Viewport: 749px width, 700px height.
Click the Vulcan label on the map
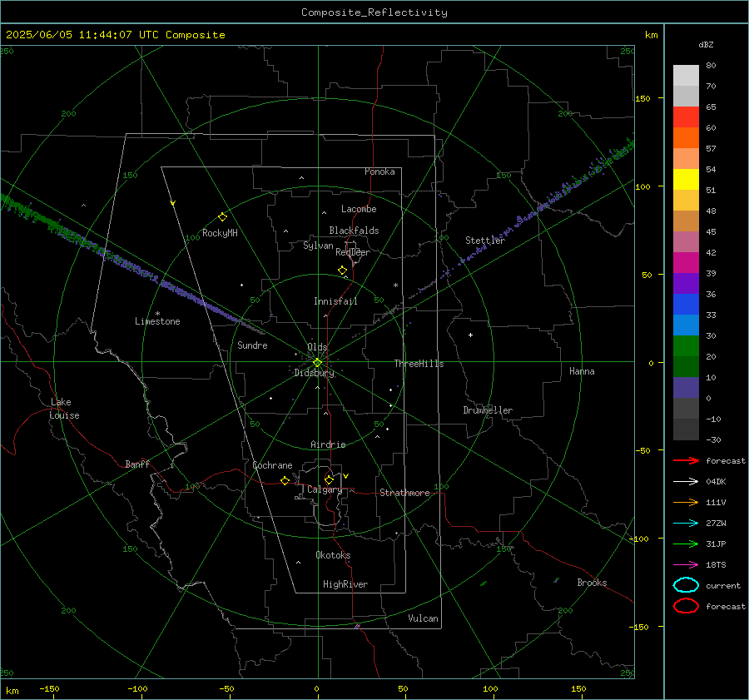(x=423, y=618)
